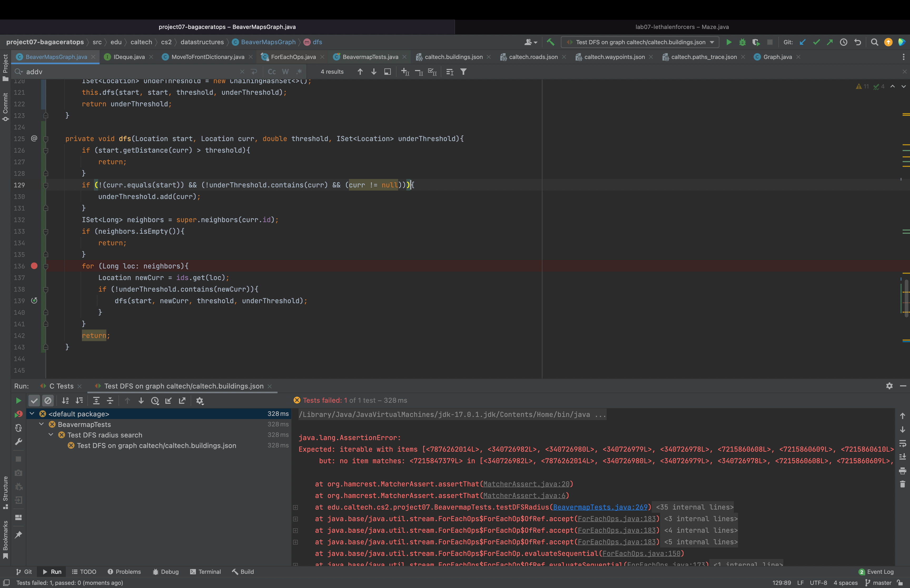Screen dimensions: 910x588
Task: Collapse BeavermapTests tree node
Action: [42, 424]
